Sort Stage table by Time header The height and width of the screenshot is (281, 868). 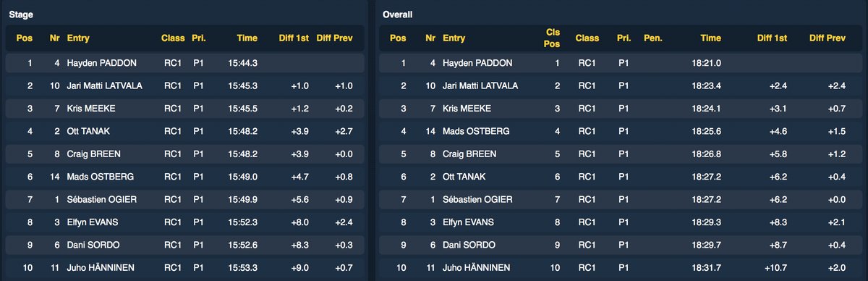click(x=247, y=37)
